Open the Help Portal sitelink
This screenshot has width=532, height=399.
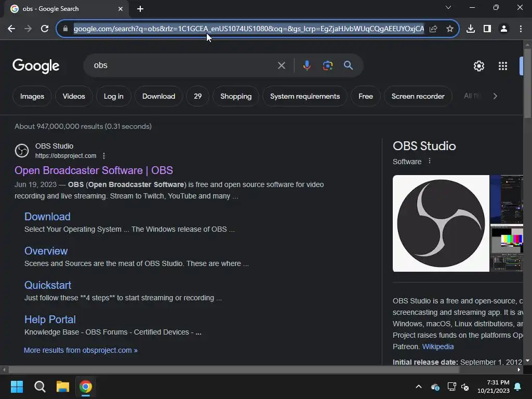[50, 320]
